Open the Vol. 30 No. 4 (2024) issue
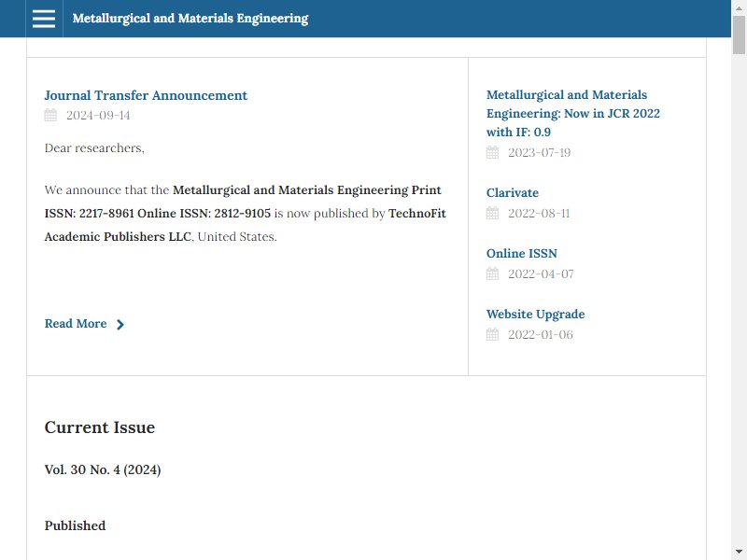 point(103,469)
